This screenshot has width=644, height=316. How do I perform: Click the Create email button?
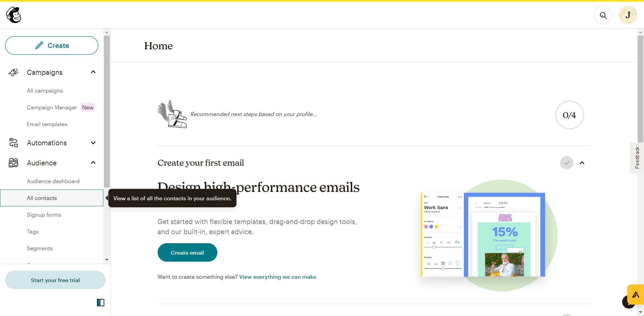pos(187,252)
